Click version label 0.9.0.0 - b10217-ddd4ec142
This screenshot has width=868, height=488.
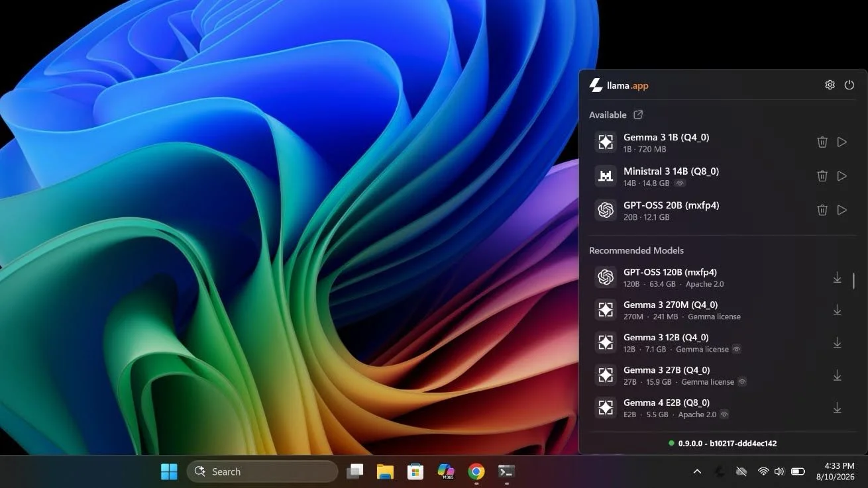click(x=727, y=443)
